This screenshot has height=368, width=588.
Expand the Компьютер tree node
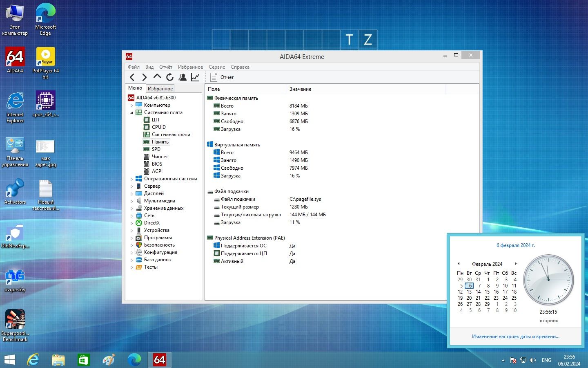tap(131, 105)
